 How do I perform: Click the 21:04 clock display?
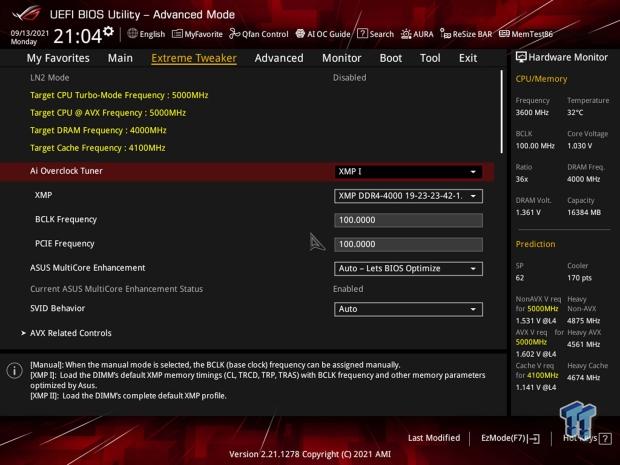[x=78, y=36]
